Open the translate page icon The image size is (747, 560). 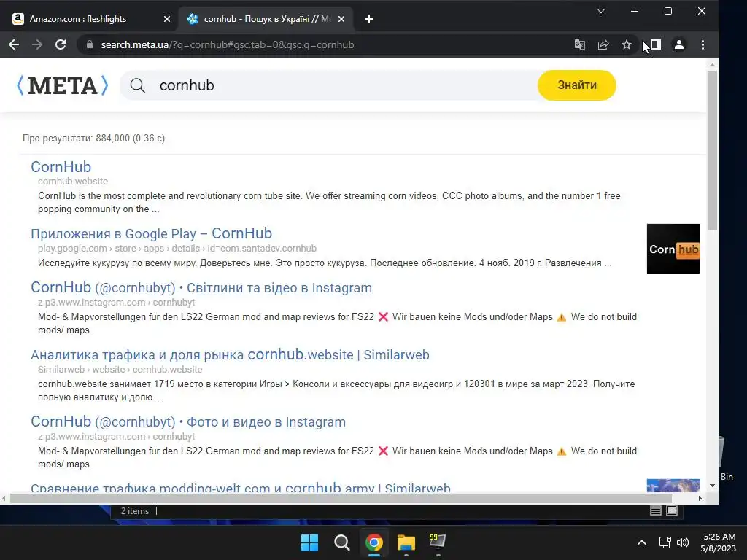pyautogui.click(x=580, y=44)
